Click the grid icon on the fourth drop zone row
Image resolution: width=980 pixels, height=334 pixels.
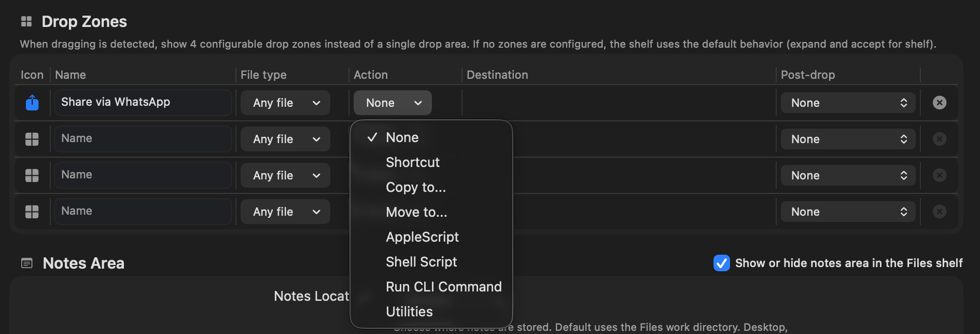click(32, 211)
